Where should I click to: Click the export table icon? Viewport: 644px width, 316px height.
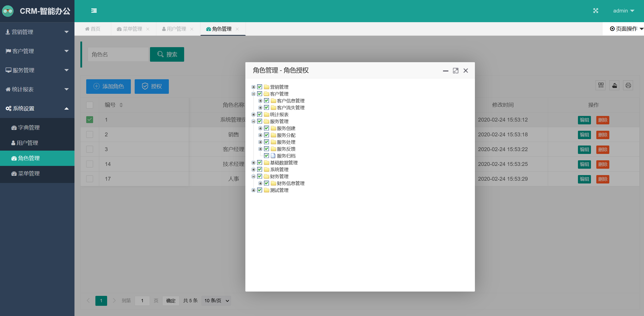pos(614,85)
